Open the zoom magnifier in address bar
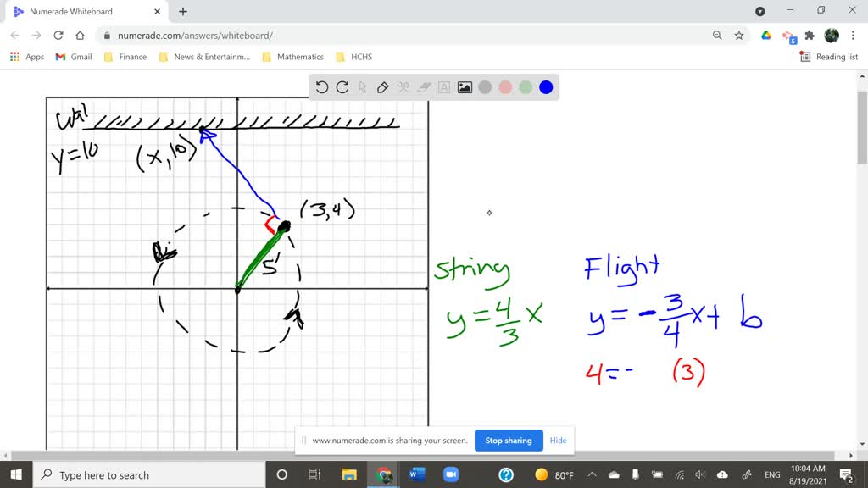 tap(717, 36)
